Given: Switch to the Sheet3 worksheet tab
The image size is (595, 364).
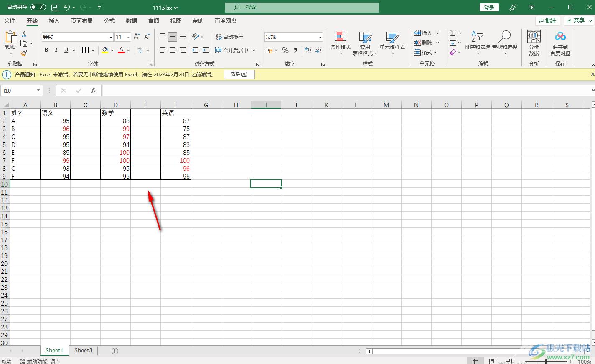Looking at the screenshot, I should coord(83,351).
